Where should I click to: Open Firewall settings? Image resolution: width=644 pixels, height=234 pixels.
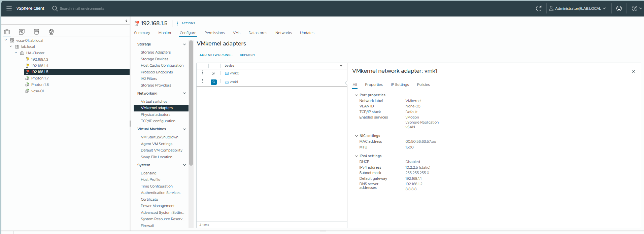click(147, 226)
